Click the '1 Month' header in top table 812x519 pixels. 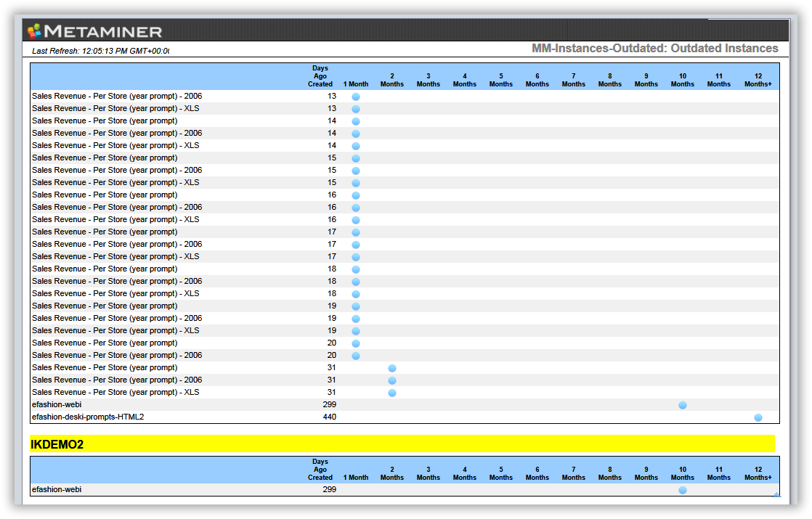pyautogui.click(x=356, y=83)
